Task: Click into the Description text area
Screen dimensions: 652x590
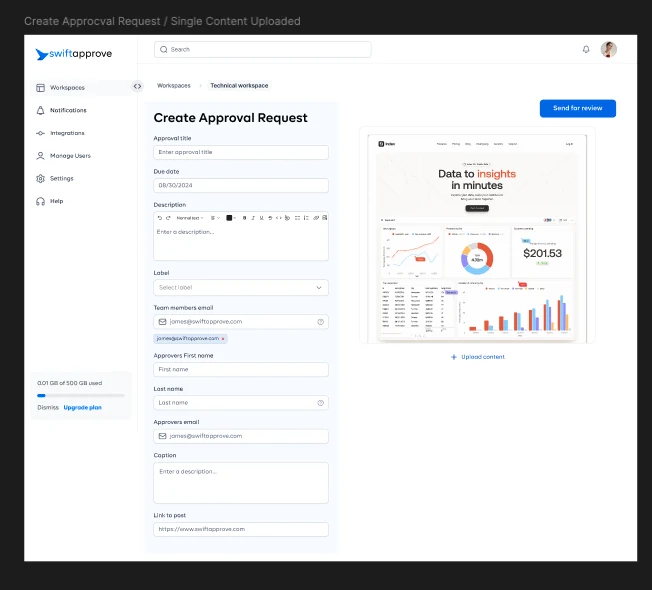Action: pyautogui.click(x=241, y=242)
